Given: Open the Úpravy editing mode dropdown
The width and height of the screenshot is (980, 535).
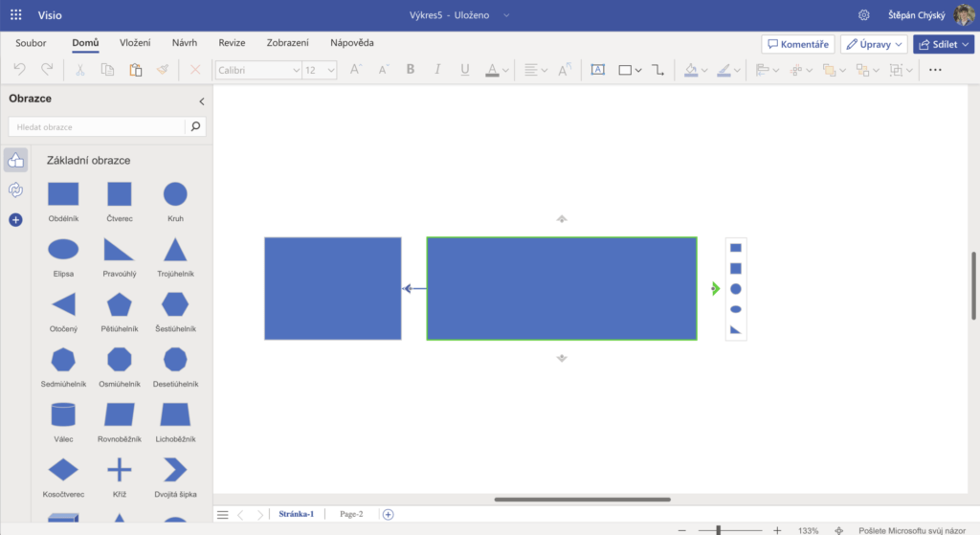Looking at the screenshot, I should 874,44.
